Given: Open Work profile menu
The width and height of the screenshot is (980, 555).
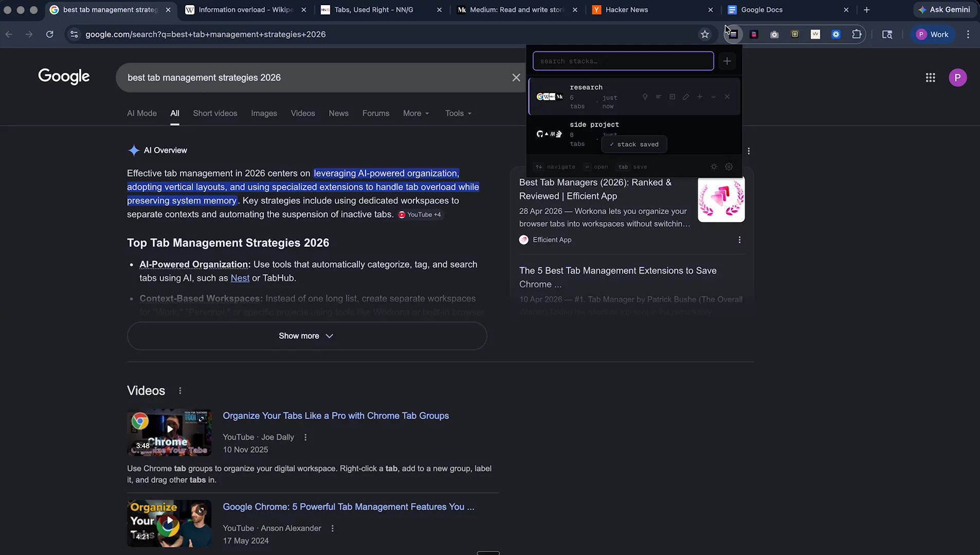Looking at the screenshot, I should 933,34.
